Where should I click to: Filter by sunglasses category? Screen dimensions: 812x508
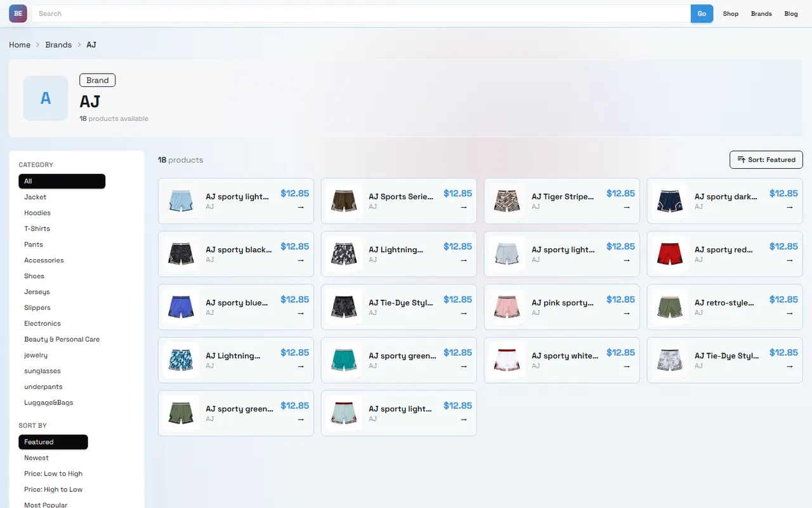[43, 371]
